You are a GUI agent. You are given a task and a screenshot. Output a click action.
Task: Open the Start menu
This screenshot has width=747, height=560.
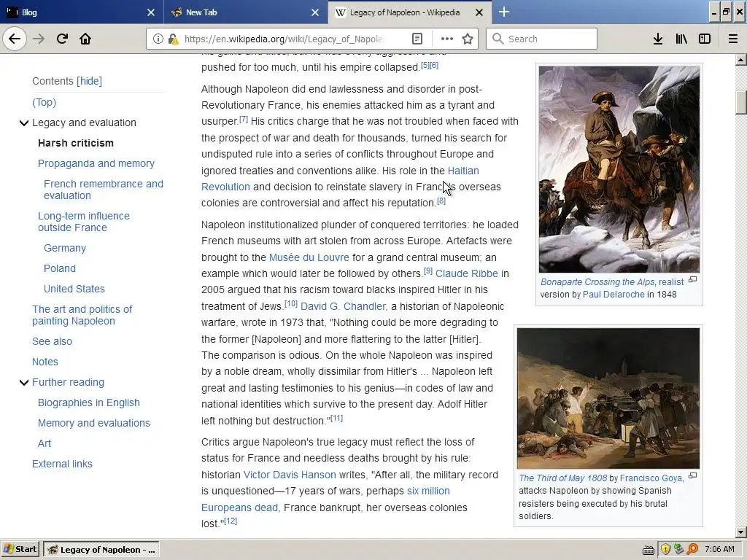(x=20, y=550)
